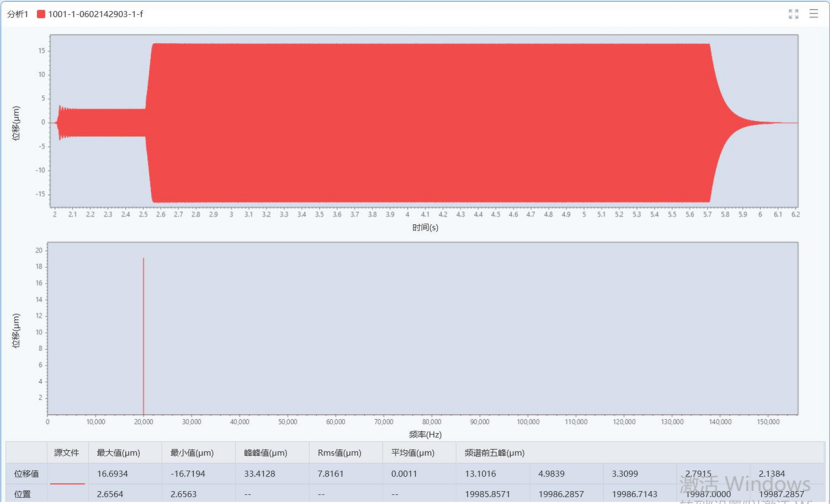The width and height of the screenshot is (830, 504).
Task: Expand chart with the fullscreen icon
Action: [793, 14]
